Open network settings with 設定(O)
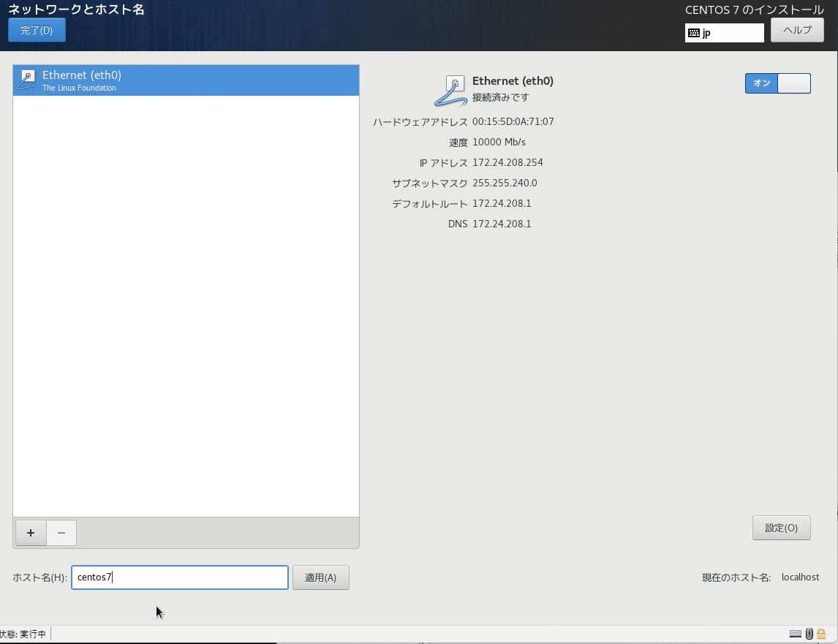 tap(781, 527)
